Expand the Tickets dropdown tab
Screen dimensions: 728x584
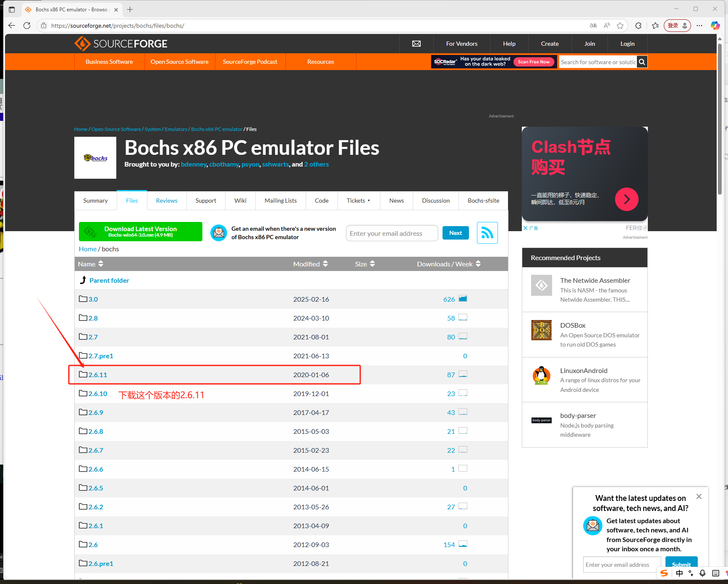(359, 201)
